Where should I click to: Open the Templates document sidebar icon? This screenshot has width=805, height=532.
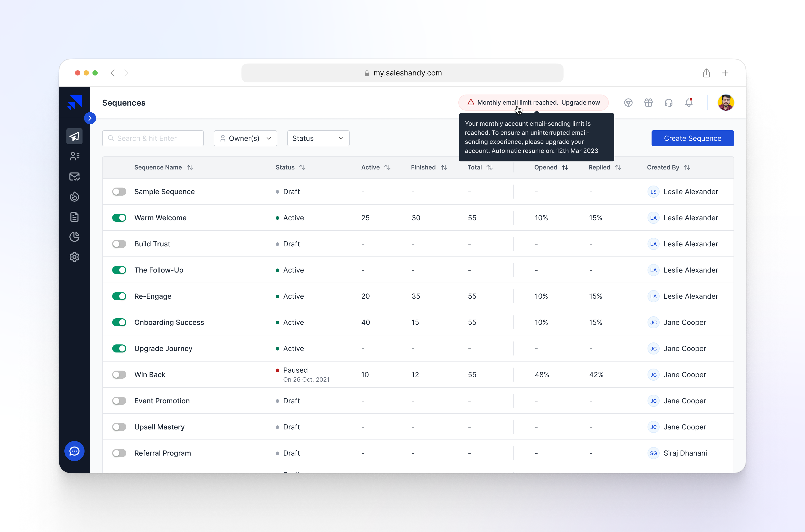point(74,217)
